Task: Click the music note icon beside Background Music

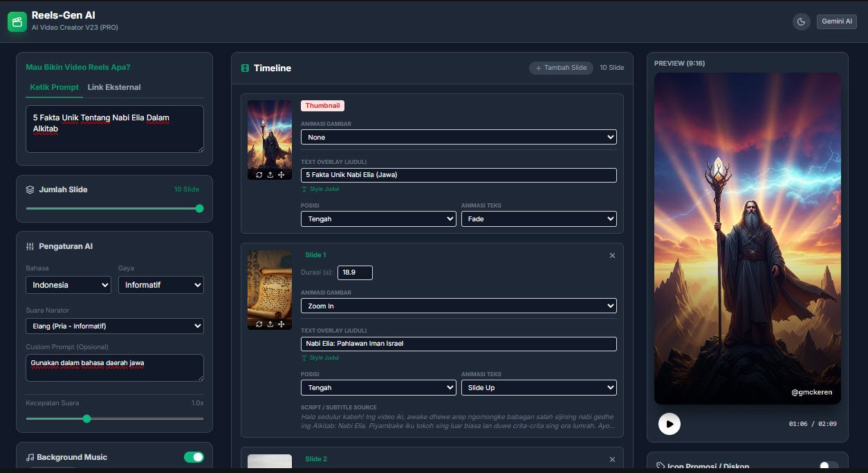Action: pyautogui.click(x=30, y=457)
